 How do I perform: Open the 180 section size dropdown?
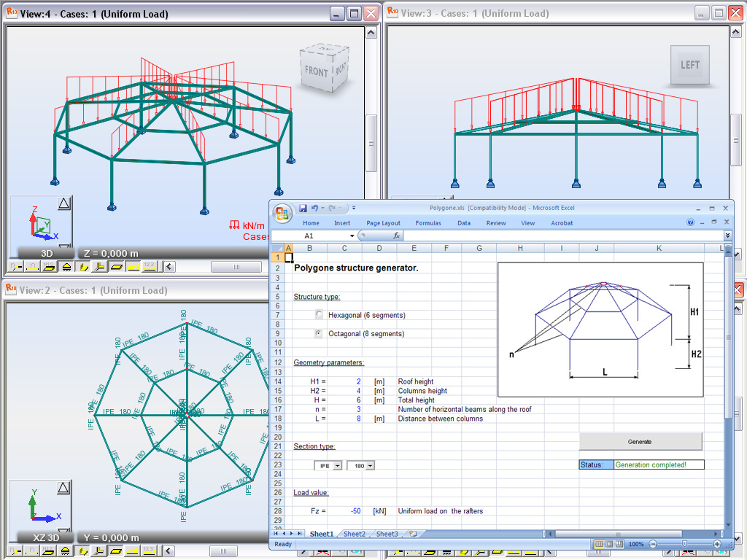point(371,466)
